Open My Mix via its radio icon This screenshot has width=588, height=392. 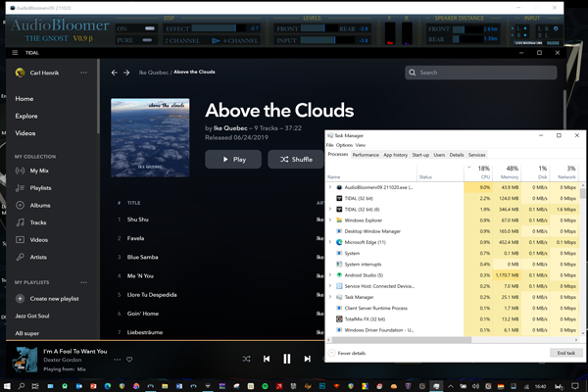point(21,171)
